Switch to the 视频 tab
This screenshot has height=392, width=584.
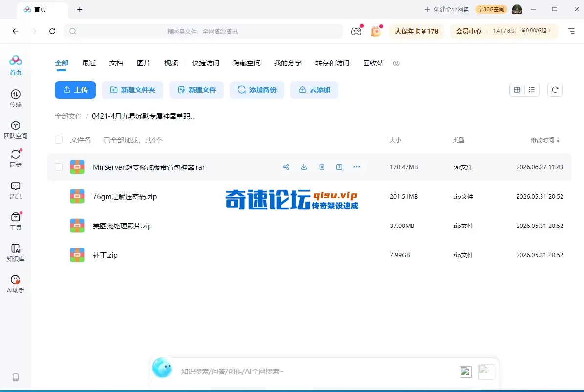[x=171, y=63]
